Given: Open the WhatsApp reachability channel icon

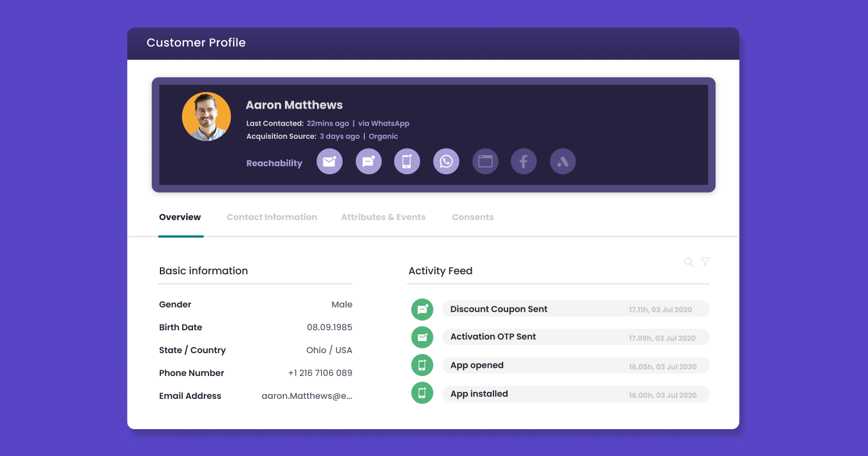Looking at the screenshot, I should 446,161.
